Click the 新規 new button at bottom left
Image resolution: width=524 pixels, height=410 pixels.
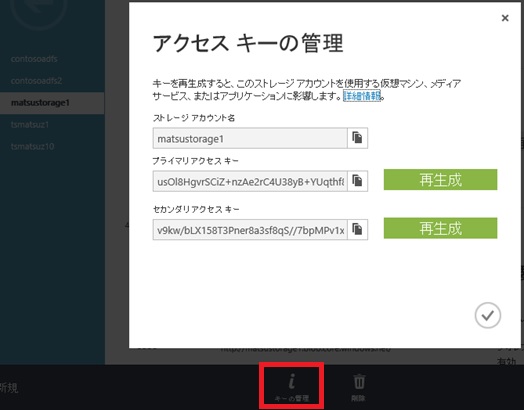click(x=9, y=388)
